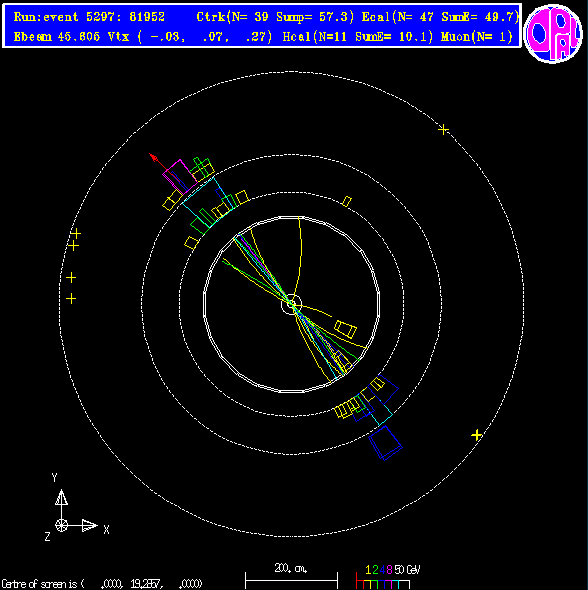Click the red muon arrow marker
The image size is (588, 590).
pyautogui.click(x=153, y=158)
